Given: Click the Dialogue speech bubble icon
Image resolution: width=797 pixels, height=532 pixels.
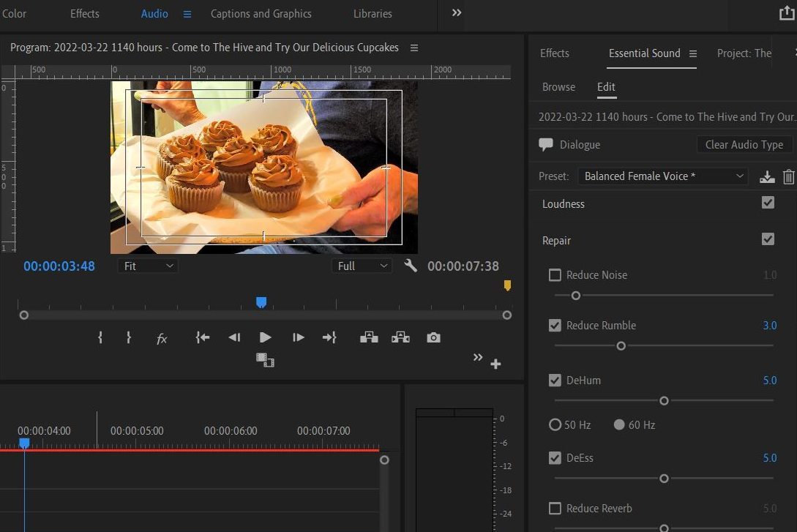Looking at the screenshot, I should 546,145.
